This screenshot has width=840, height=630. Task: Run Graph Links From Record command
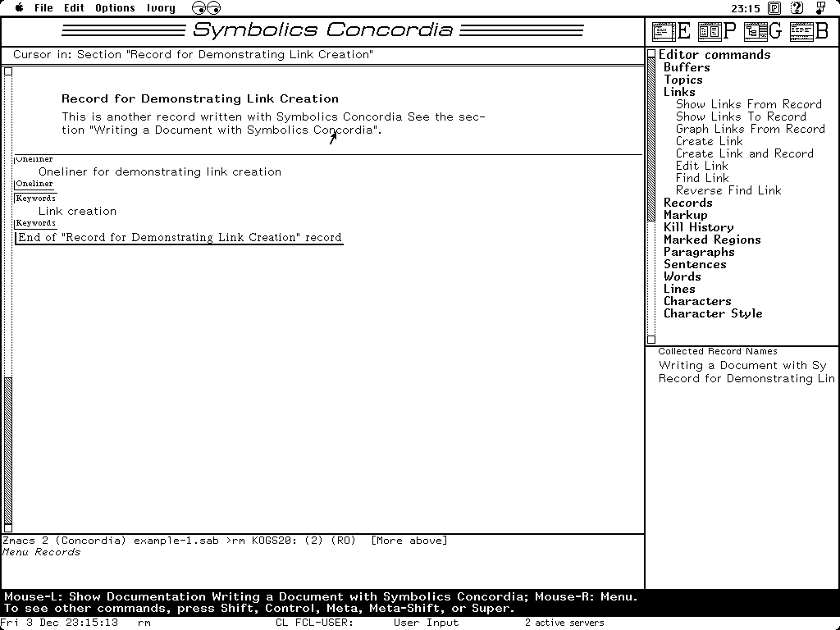[751, 129]
